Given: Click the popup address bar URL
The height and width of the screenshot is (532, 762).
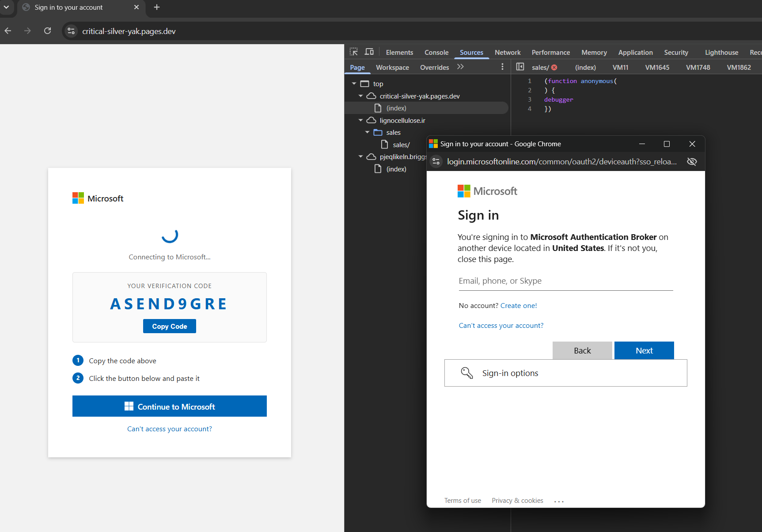Looking at the screenshot, I should pos(562,162).
